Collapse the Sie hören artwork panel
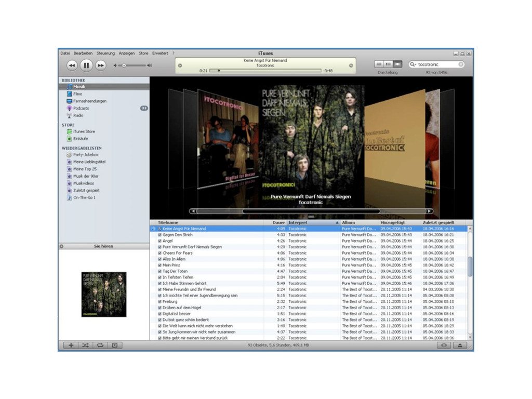This screenshot has height=399, width=532. point(61,246)
